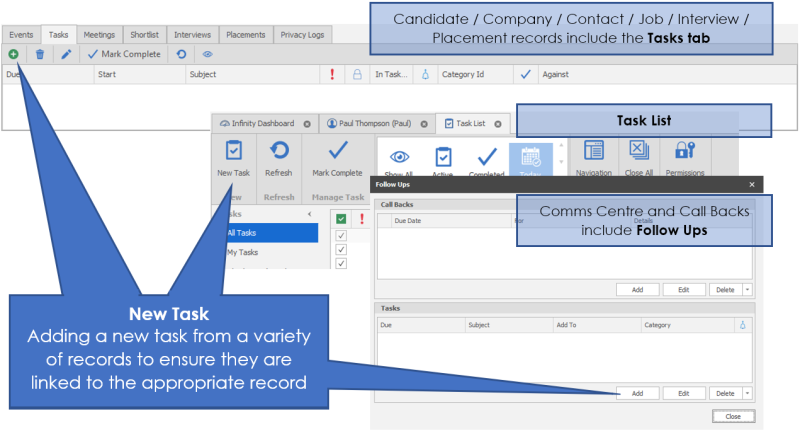Click the pencil edit icon in Tasks toolbar
Viewport: 800px width, 431px height.
pyautogui.click(x=66, y=54)
